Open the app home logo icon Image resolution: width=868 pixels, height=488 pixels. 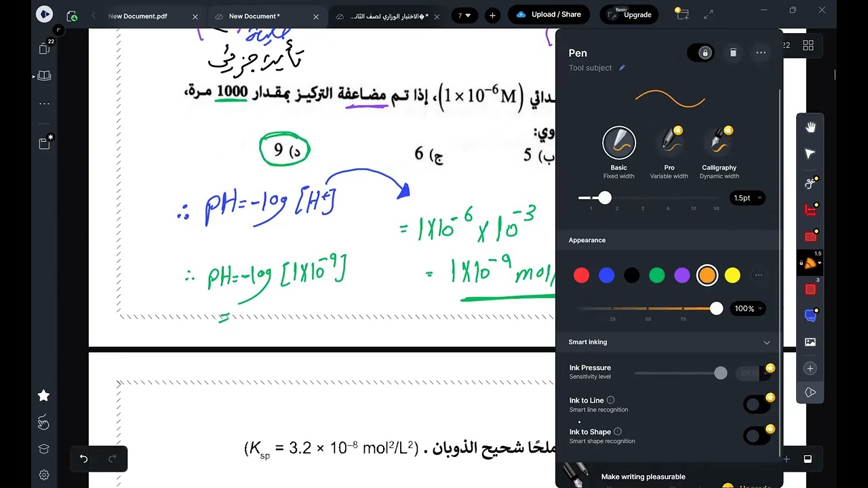click(44, 14)
